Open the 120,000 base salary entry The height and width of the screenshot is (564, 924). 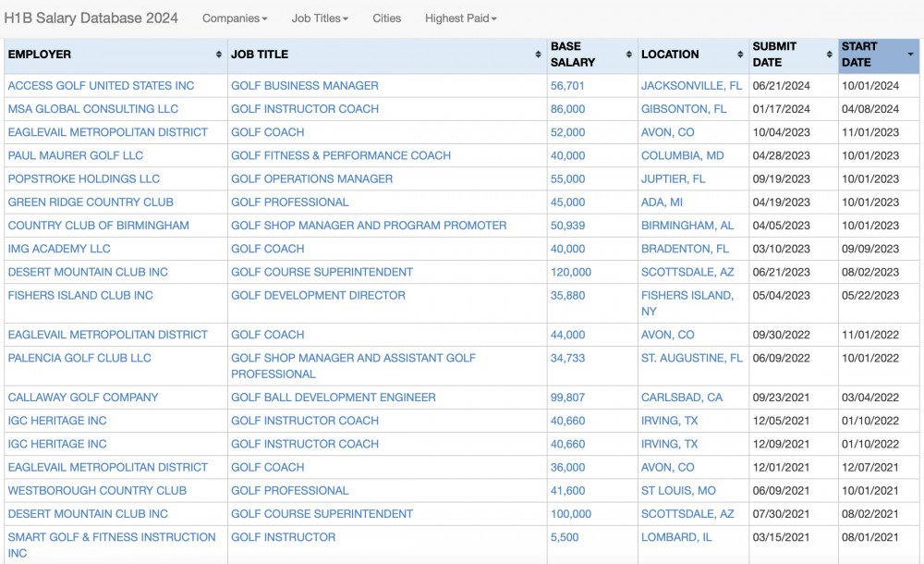(571, 272)
